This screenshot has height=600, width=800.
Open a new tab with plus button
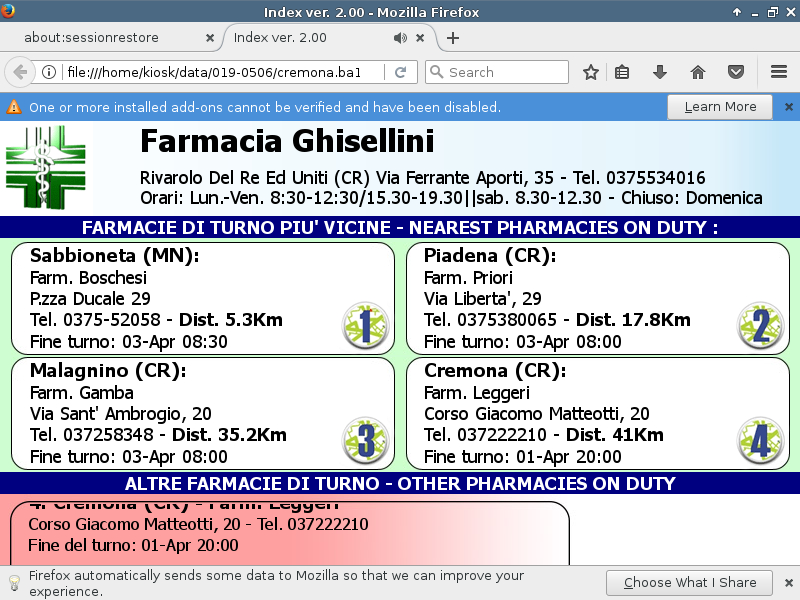click(453, 38)
